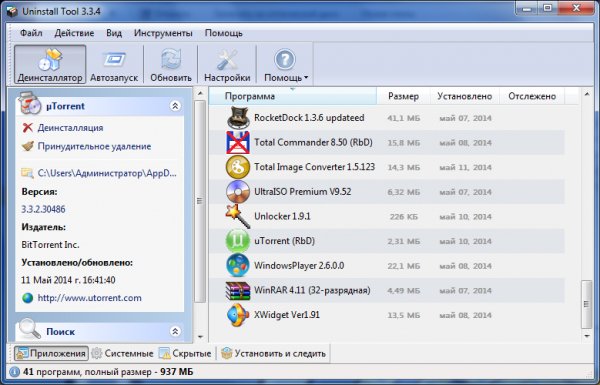Click the globe icon beside website link
The image size is (600, 385).
(x=28, y=298)
